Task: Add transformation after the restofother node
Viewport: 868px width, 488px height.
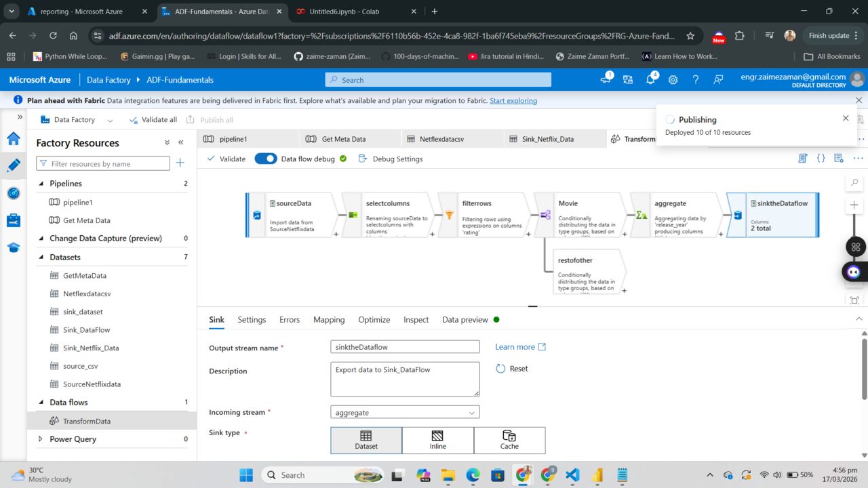Action: pyautogui.click(x=624, y=291)
